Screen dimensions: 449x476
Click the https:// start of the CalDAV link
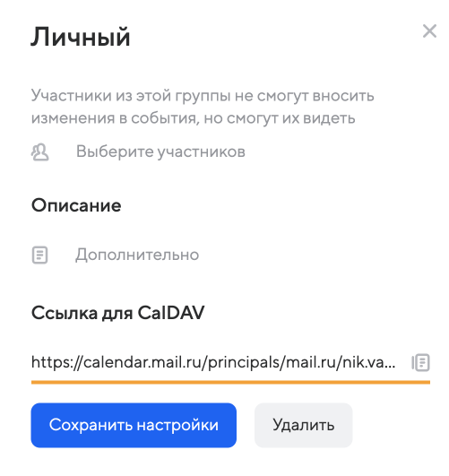56,362
